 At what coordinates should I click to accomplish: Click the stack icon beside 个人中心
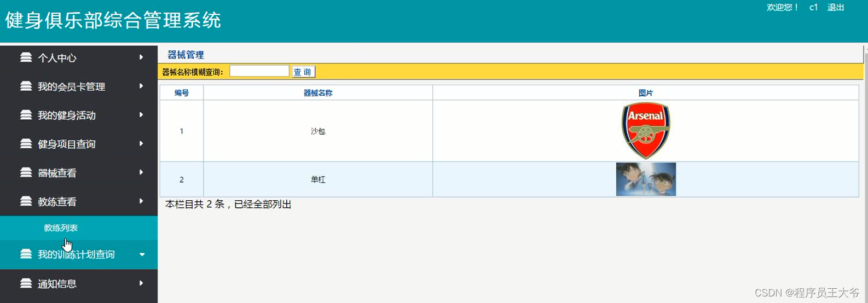26,57
